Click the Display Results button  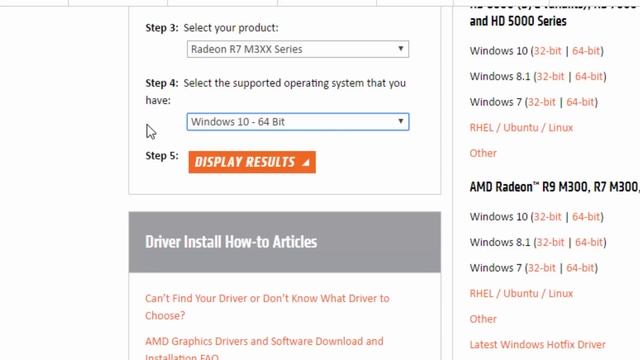pyautogui.click(x=252, y=162)
